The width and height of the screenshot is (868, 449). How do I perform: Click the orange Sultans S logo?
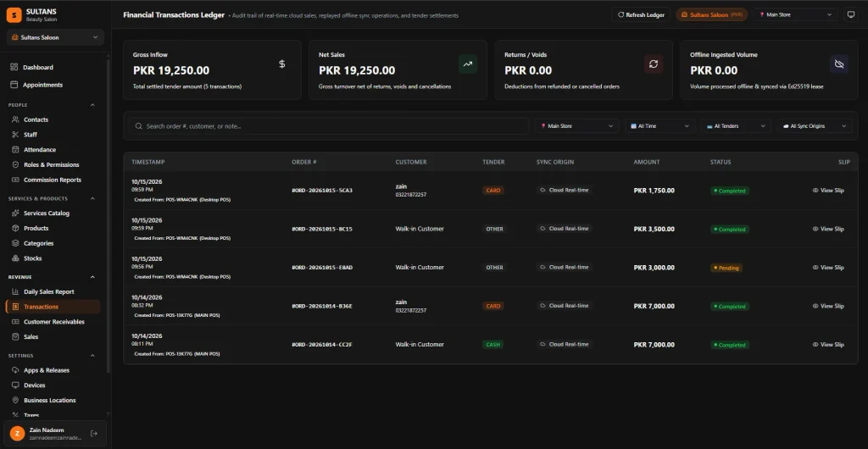[x=14, y=15]
